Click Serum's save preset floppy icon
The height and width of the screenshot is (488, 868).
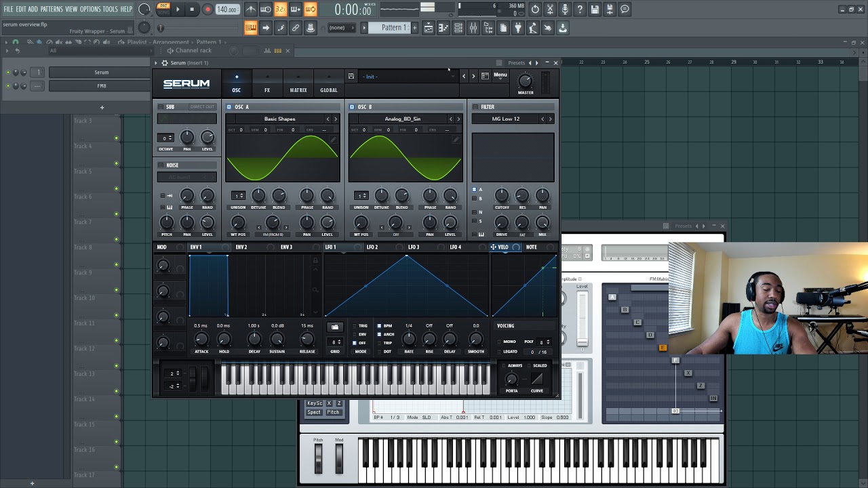(351, 76)
